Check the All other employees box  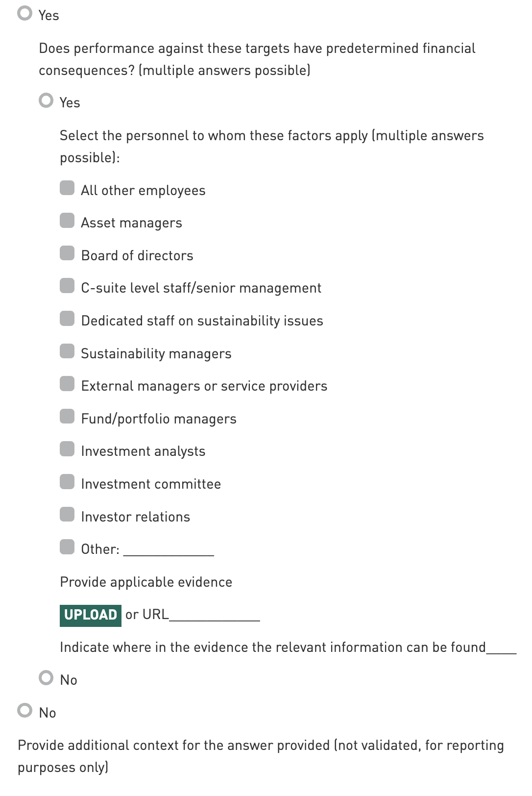click(x=67, y=188)
